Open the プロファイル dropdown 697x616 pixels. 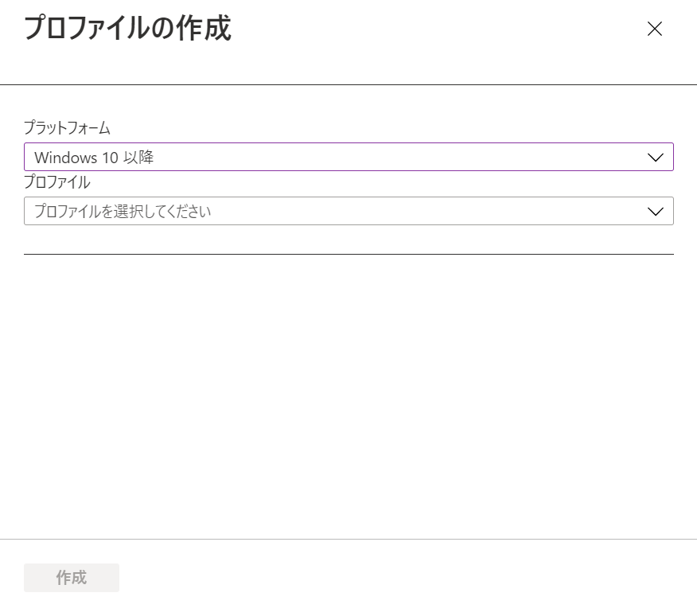[x=348, y=211]
